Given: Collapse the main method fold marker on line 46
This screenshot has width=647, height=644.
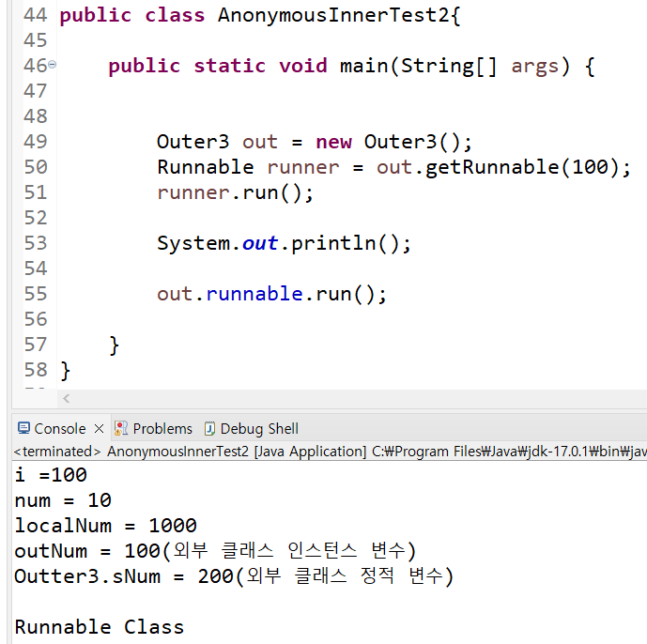Looking at the screenshot, I should coord(52,65).
